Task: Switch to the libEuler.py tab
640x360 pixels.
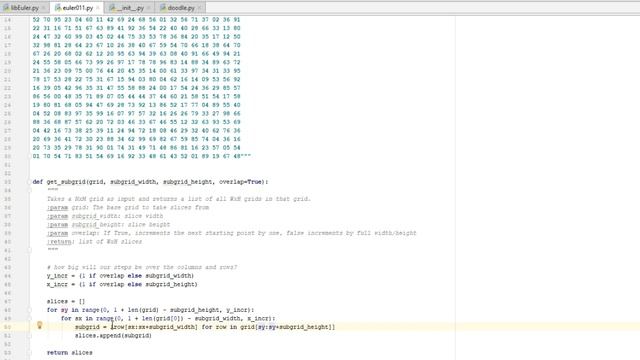Action: tap(24, 8)
